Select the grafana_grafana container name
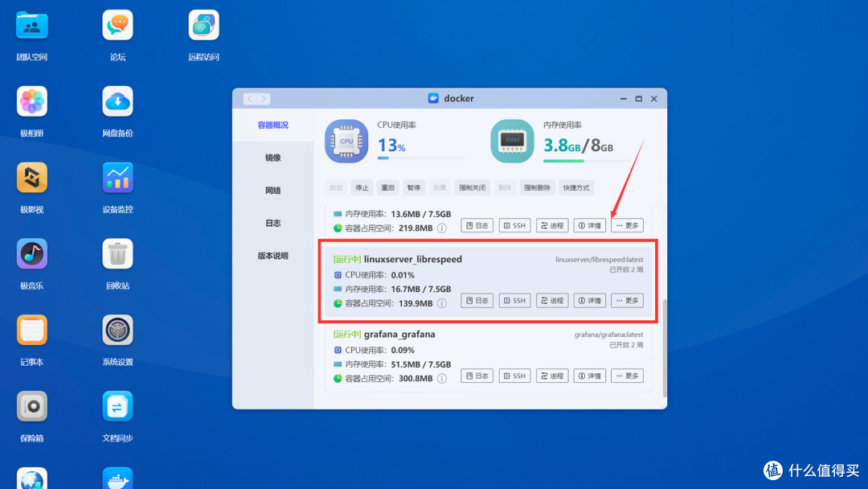868x489 pixels. click(399, 335)
